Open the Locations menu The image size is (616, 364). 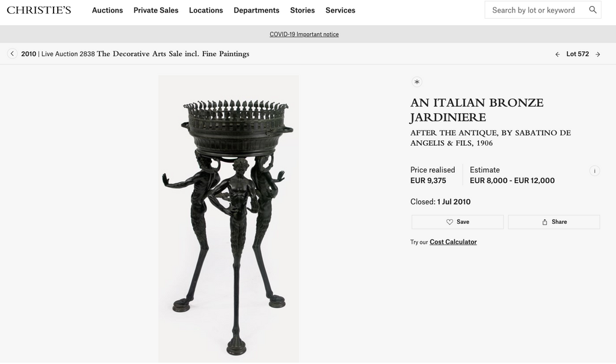point(206,10)
